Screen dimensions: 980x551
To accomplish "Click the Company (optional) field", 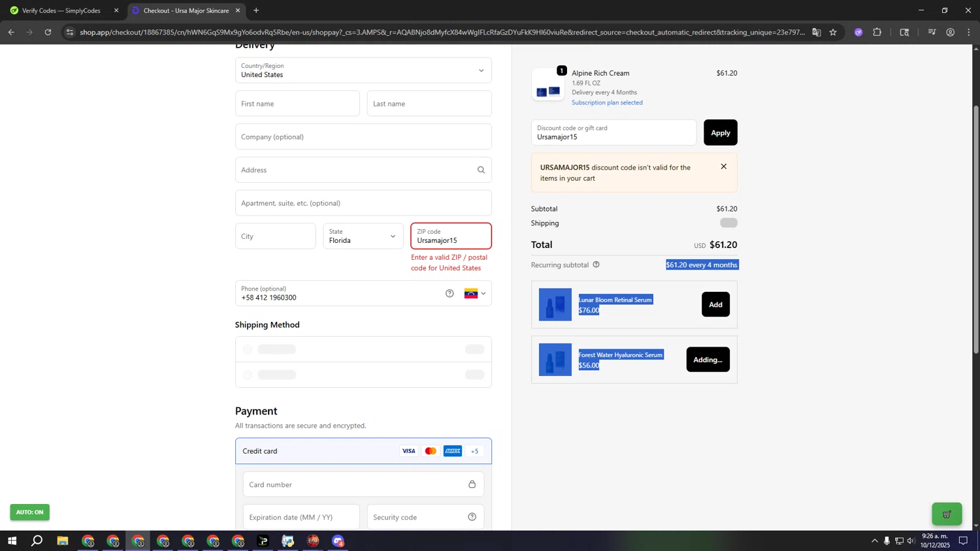I will pos(363,136).
